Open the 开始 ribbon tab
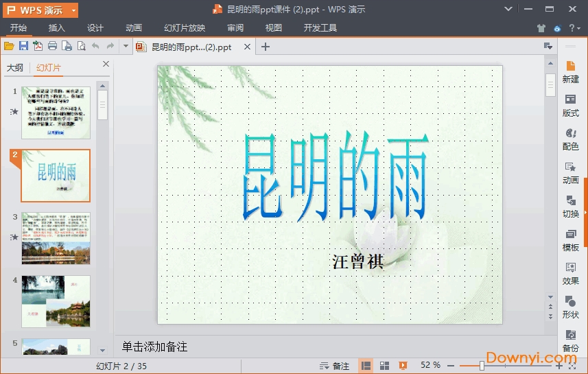Screen dimensions: 588x374 click(19, 27)
